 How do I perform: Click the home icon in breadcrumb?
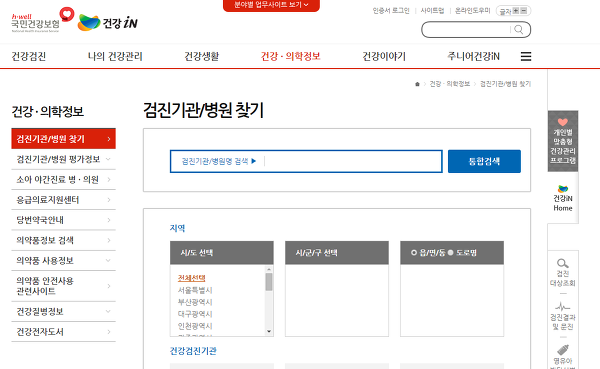tap(417, 84)
